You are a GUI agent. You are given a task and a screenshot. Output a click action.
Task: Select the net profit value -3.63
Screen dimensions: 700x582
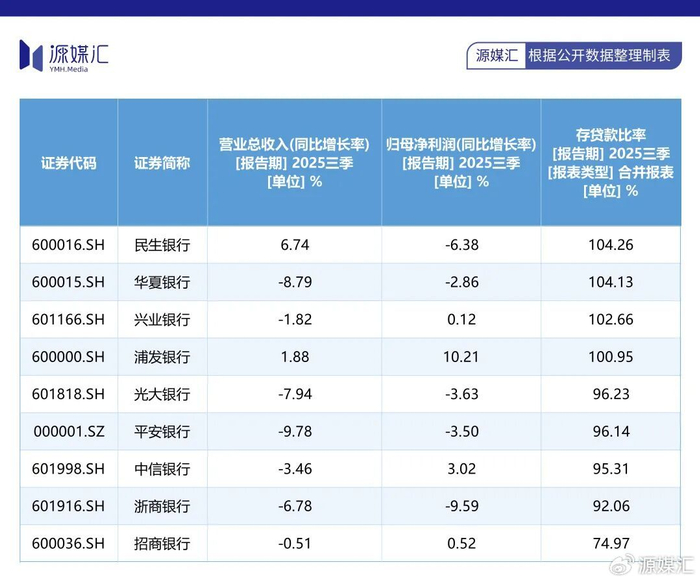pyautogui.click(x=462, y=394)
